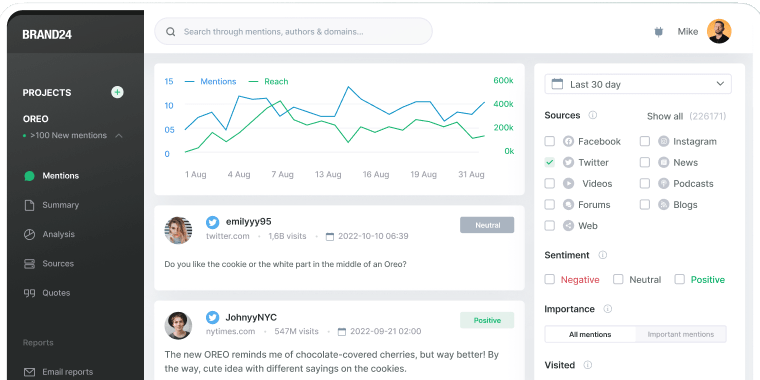Click the Quotes quotation mark icon
This screenshot has width=760, height=380.
click(x=30, y=293)
